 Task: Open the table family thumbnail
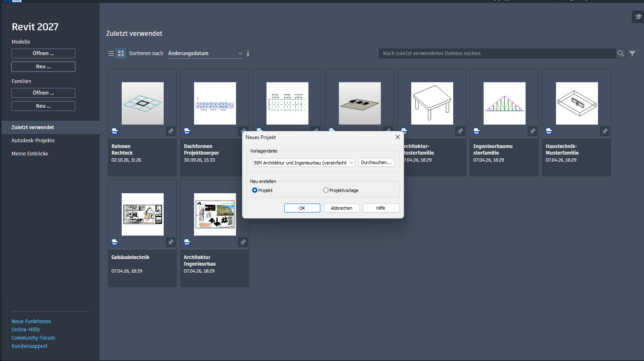click(x=432, y=103)
